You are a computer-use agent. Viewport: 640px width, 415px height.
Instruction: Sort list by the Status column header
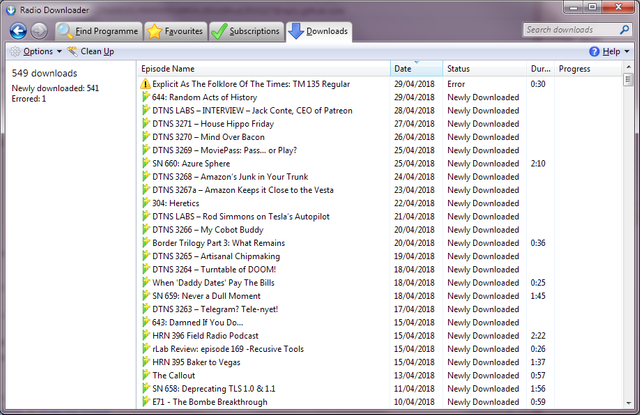click(485, 69)
